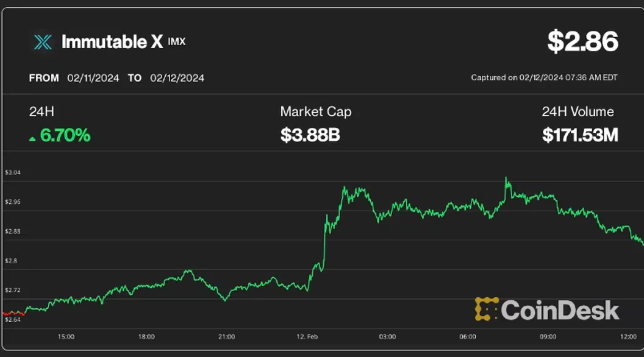Click the $171.53M volume value
Image resolution: width=644 pixels, height=357 pixels.
tap(580, 135)
